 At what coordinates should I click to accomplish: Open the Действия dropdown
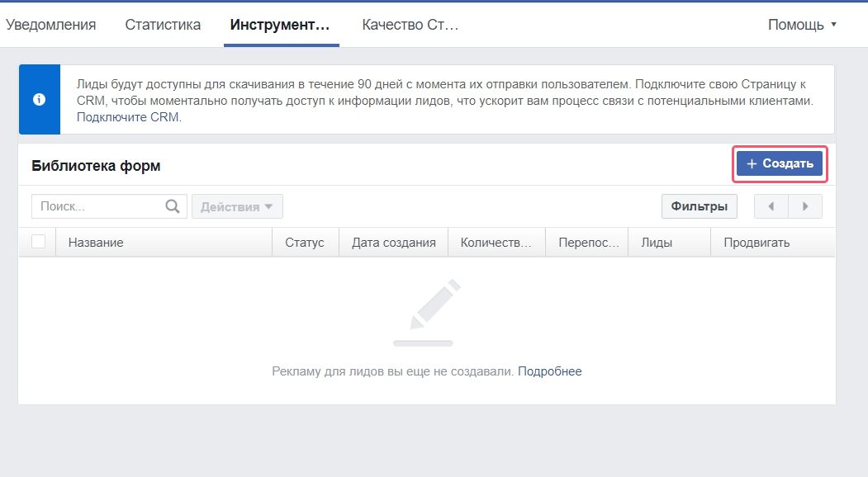[x=237, y=205]
